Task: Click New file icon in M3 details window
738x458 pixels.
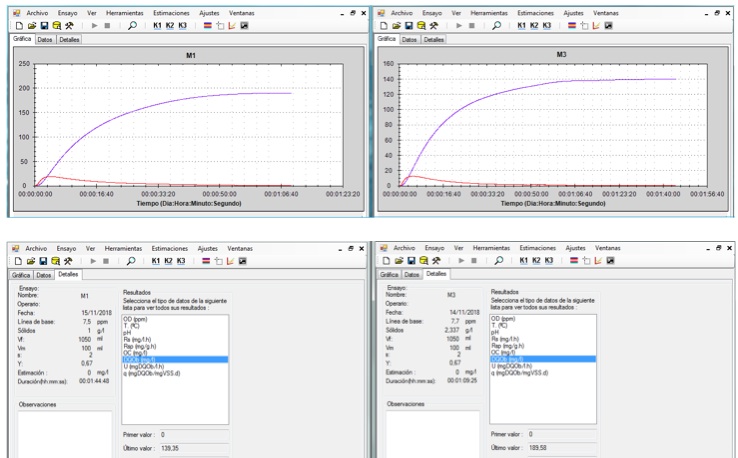Action: 386,260
